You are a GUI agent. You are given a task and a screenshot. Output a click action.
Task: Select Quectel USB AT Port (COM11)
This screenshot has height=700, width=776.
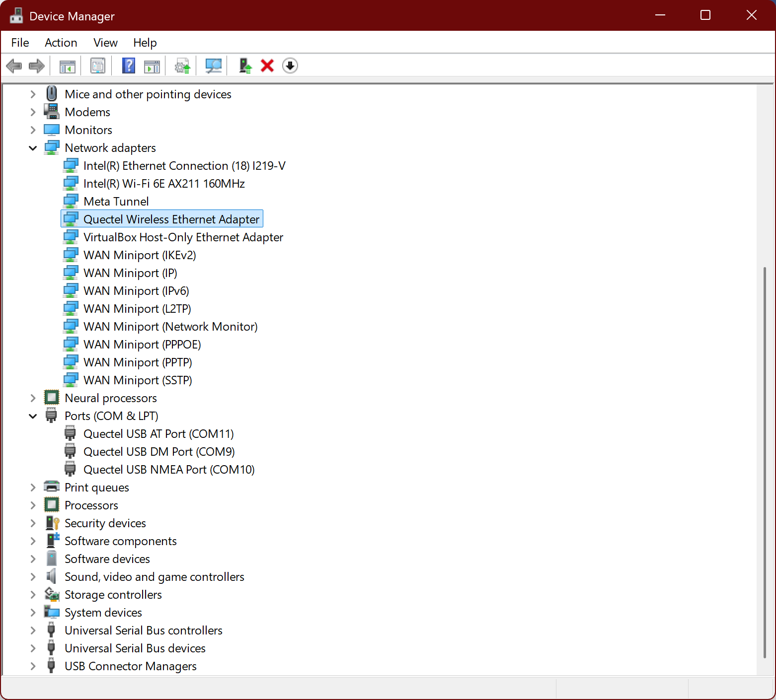158,433
